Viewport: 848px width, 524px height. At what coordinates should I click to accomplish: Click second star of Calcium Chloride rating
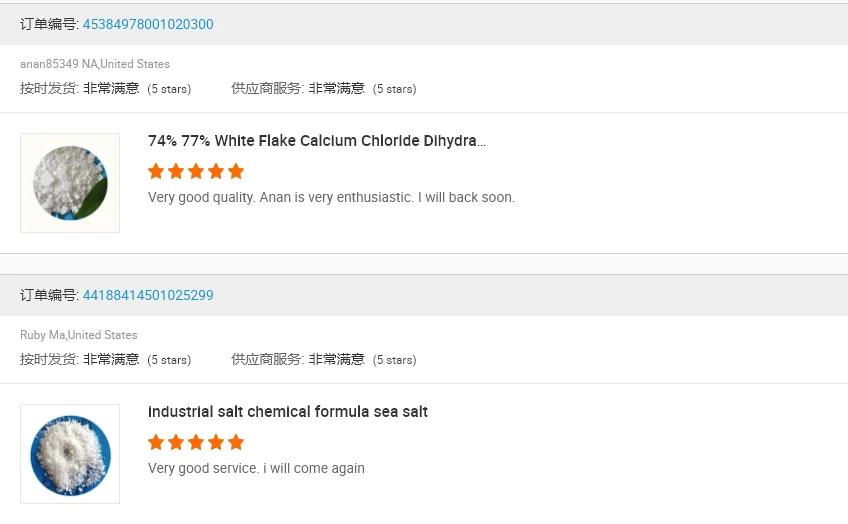176,171
